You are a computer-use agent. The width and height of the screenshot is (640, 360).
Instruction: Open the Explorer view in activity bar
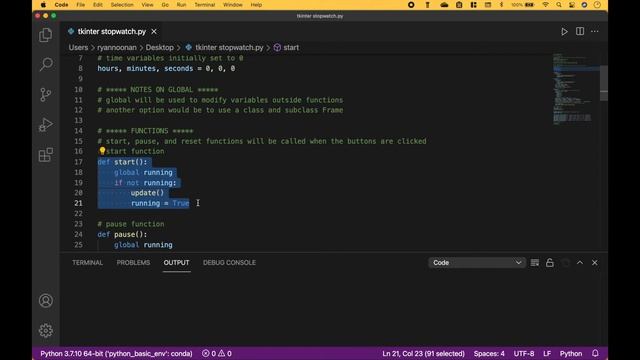pos(46,35)
